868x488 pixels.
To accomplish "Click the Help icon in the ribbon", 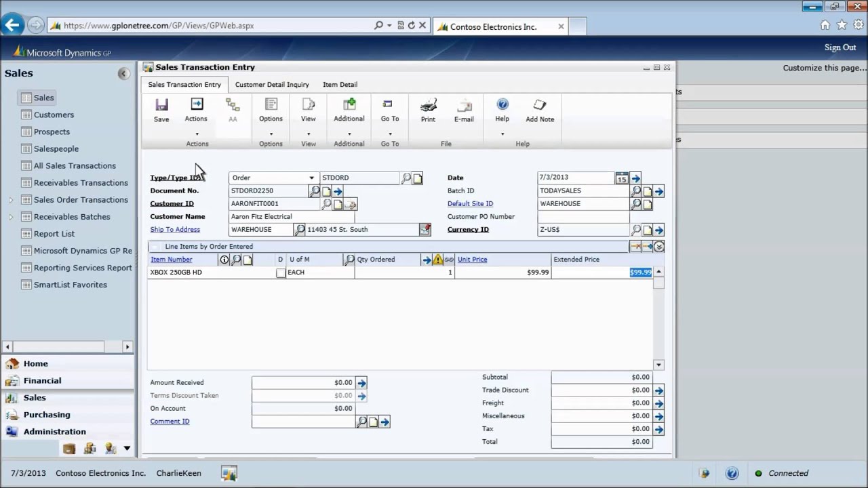I will (x=502, y=104).
